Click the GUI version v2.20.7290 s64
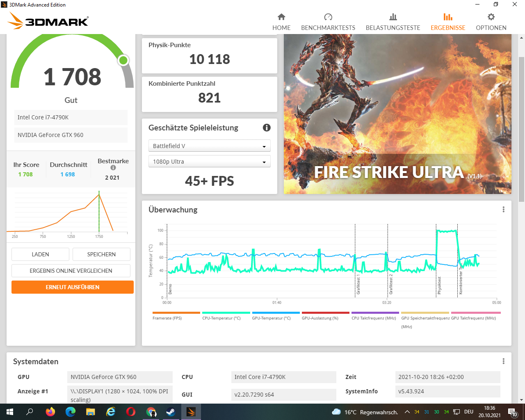This screenshot has width=525, height=420. pyautogui.click(x=284, y=395)
